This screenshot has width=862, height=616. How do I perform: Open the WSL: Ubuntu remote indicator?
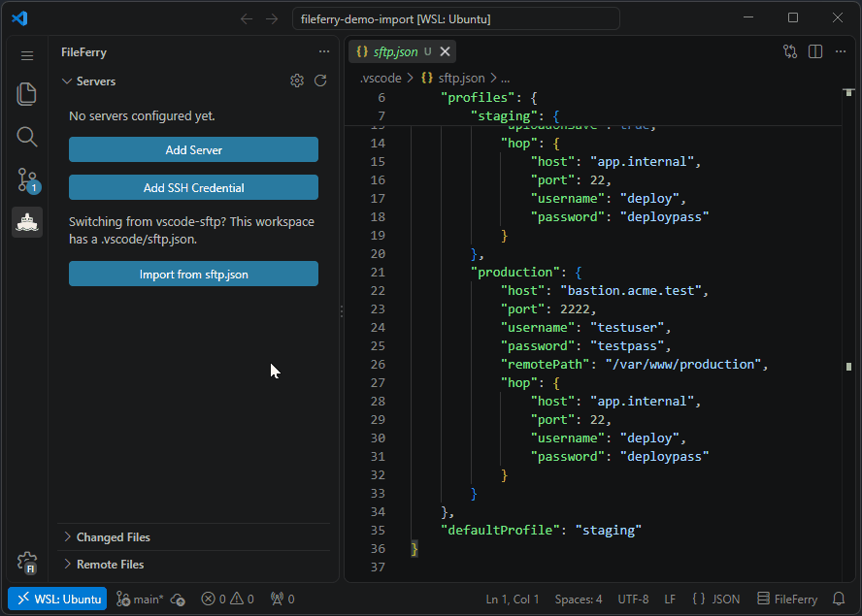57,599
